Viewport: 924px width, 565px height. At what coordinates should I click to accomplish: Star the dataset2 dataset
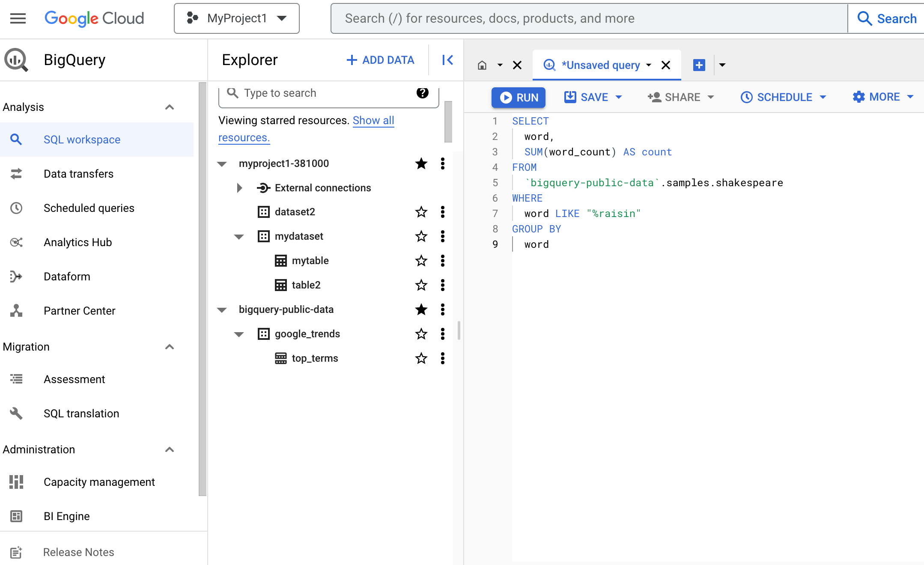tap(421, 212)
